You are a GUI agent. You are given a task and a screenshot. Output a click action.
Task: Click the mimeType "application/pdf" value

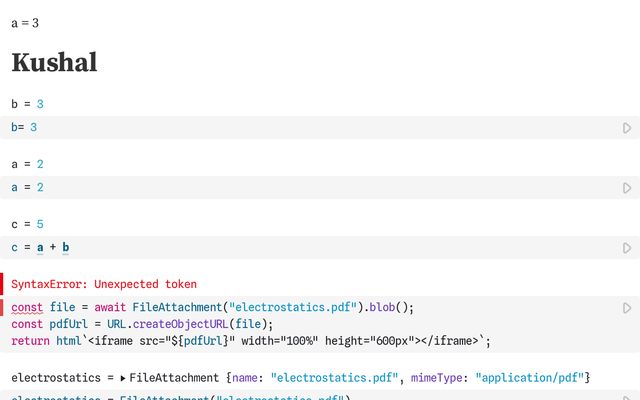tap(529, 378)
